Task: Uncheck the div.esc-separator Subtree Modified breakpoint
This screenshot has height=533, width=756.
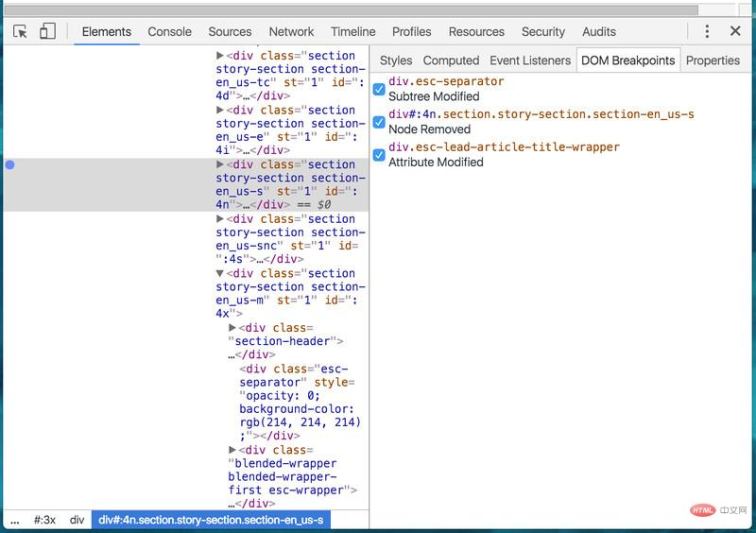Action: (379, 89)
